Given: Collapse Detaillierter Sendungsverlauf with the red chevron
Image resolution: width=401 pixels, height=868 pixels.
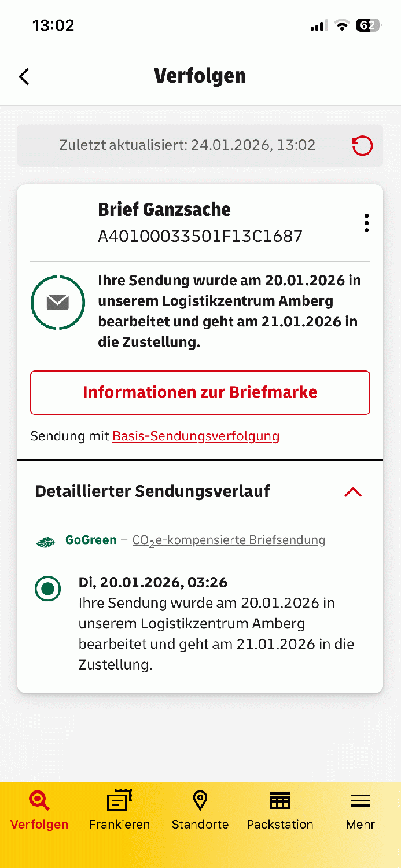Looking at the screenshot, I should click(353, 492).
